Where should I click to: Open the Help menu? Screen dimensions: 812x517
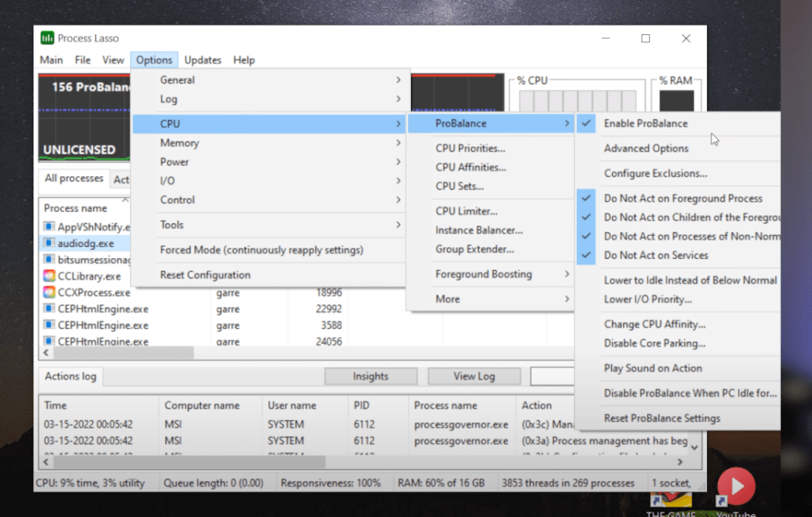click(x=244, y=60)
